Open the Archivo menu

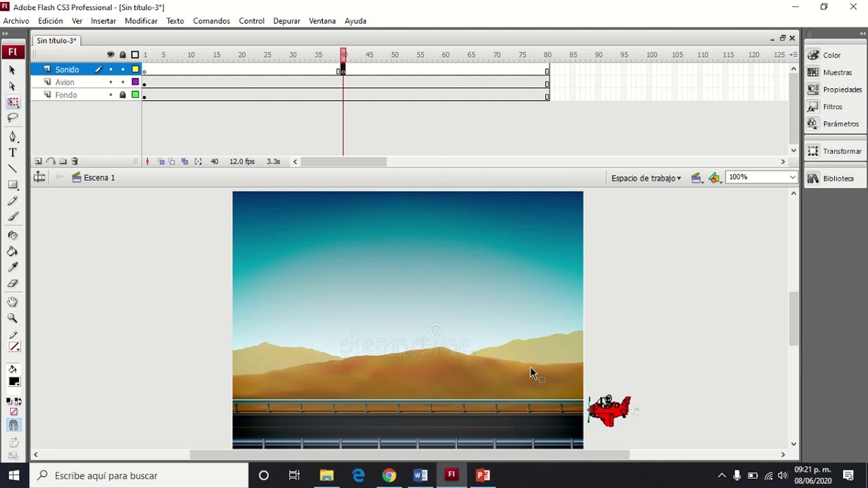click(x=16, y=21)
